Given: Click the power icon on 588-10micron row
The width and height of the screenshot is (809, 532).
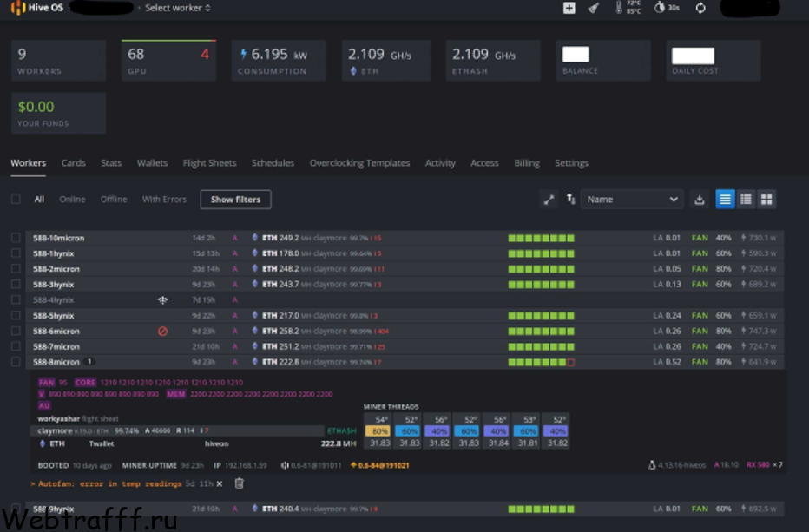Looking at the screenshot, I should tap(744, 238).
